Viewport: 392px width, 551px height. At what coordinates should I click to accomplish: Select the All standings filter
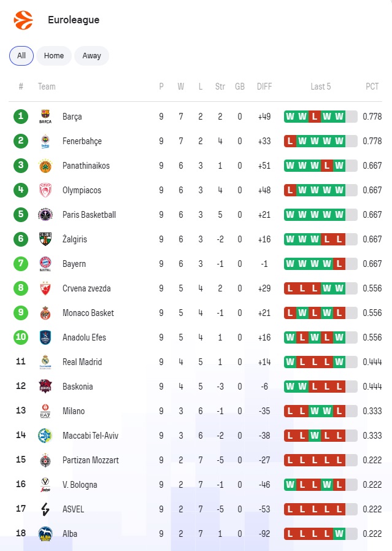(21, 55)
